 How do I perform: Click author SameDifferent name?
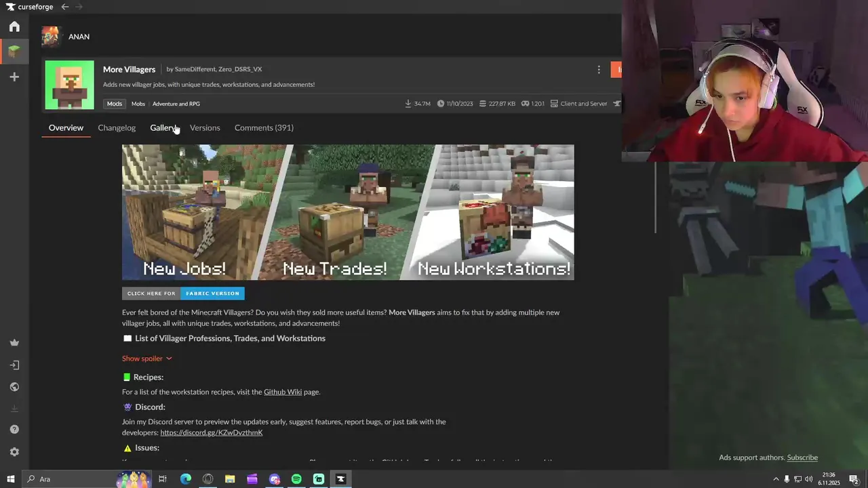[x=195, y=69]
